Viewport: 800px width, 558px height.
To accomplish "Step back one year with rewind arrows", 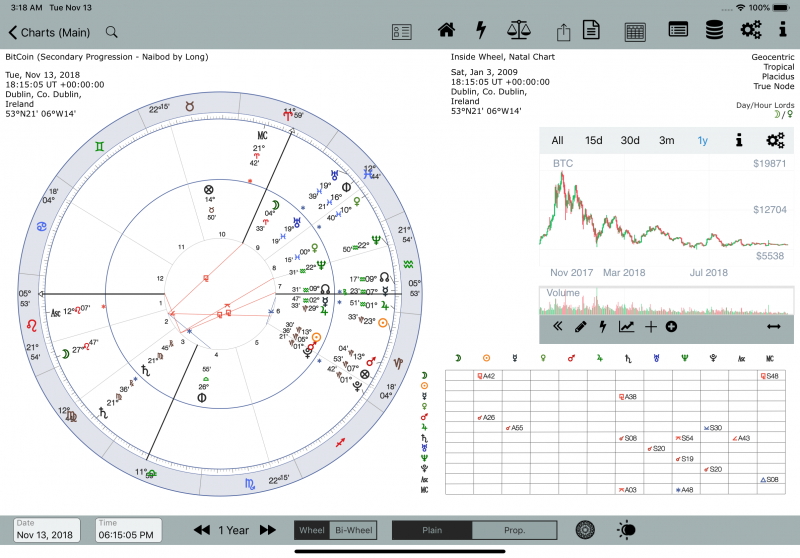I will 202,530.
